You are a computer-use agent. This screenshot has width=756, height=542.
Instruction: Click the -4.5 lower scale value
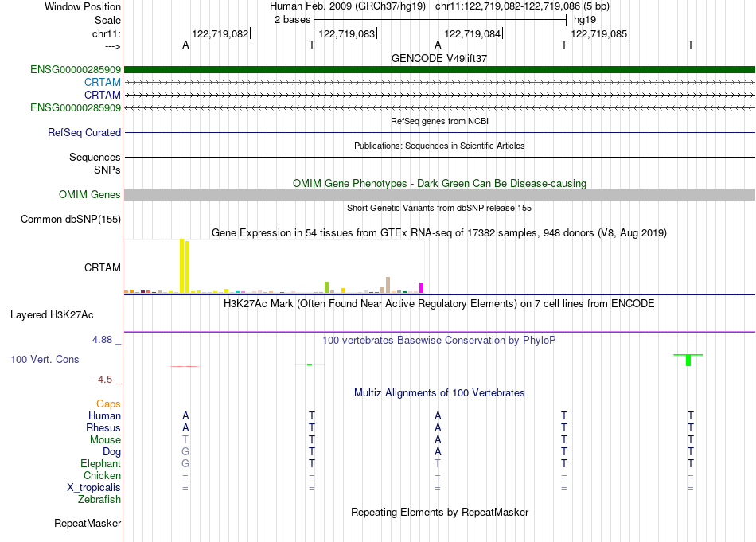[x=103, y=380]
